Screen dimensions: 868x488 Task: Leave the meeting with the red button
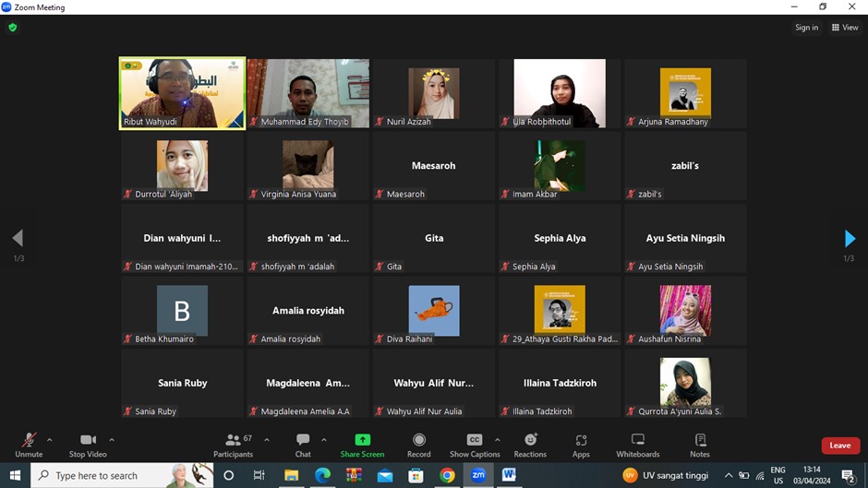tap(839, 446)
